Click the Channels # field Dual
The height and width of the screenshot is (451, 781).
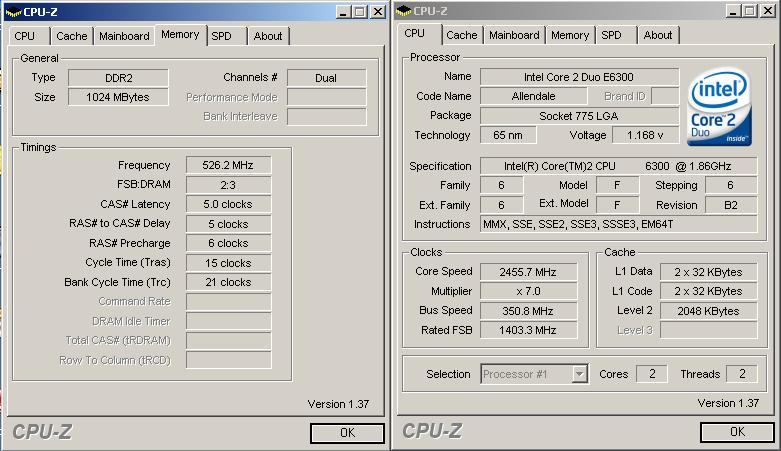[326, 78]
